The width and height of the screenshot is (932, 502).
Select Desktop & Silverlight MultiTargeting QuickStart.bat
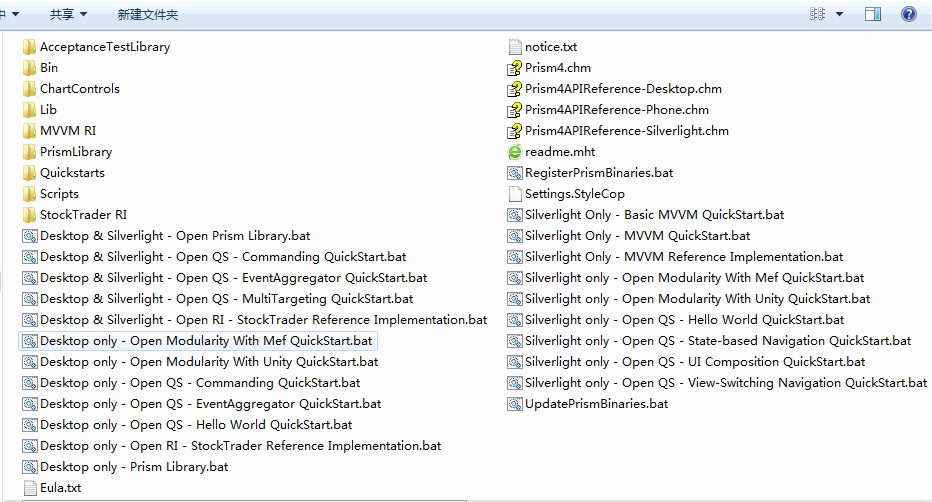coord(218,299)
